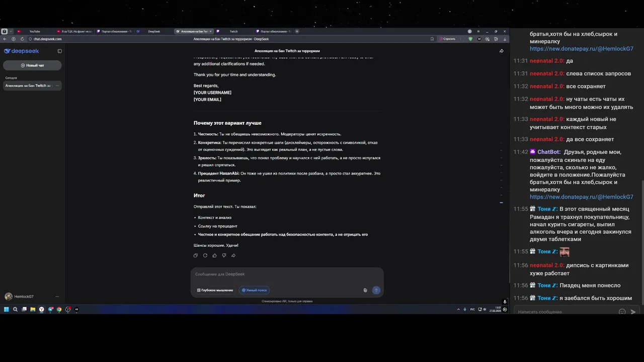Open Yandex Browser from taskbar

point(41,309)
